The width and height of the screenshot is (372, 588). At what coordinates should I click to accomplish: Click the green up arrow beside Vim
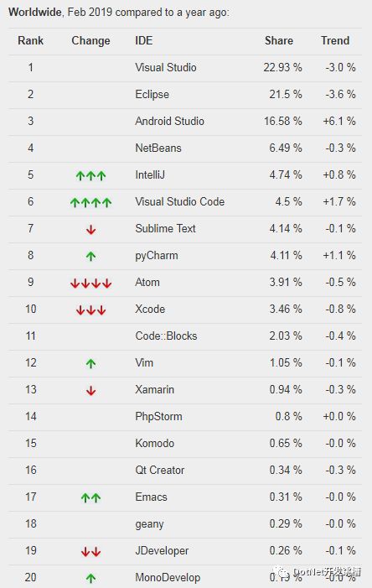[x=90, y=363]
